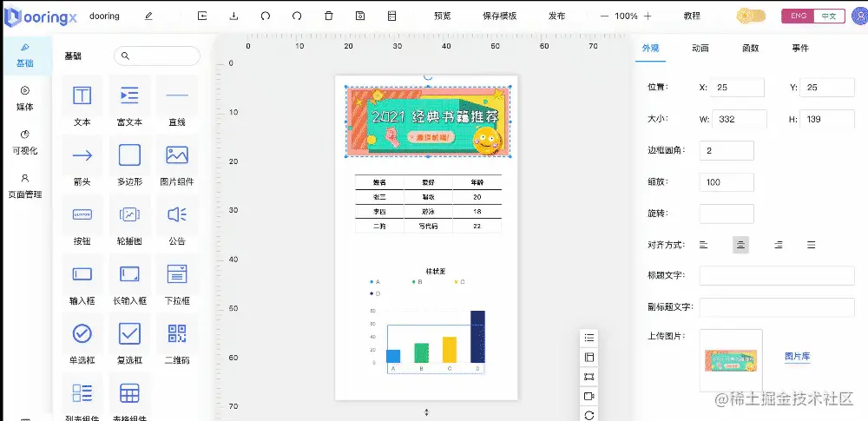Click the 保存模板 save template button

[x=500, y=16]
